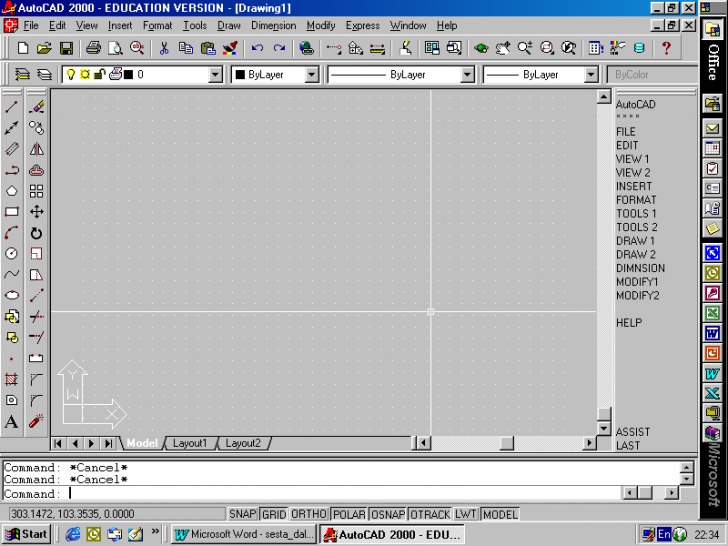Toggle ORTHO mode in status bar
The image size is (728, 546).
click(x=309, y=514)
